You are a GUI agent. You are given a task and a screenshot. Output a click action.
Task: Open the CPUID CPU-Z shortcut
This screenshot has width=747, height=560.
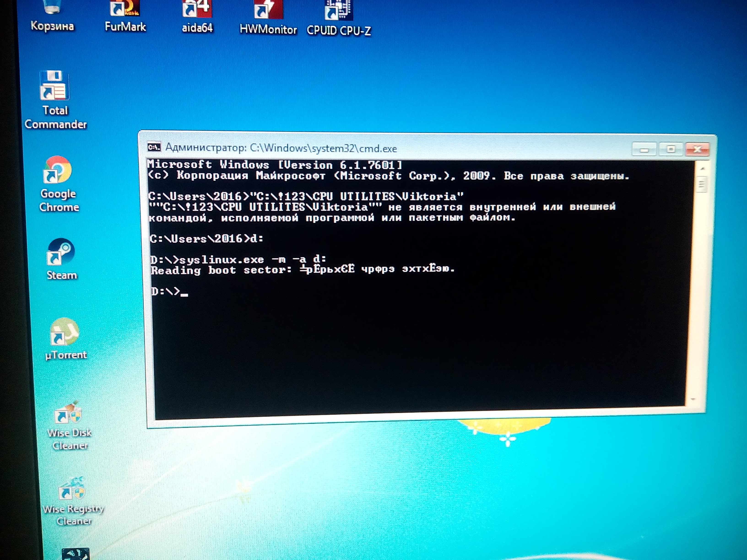(x=339, y=12)
